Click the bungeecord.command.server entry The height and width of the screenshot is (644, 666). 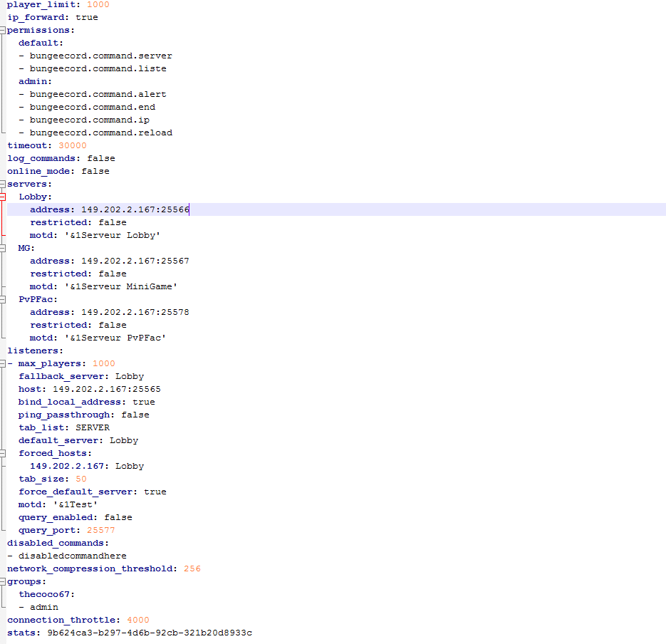(x=100, y=56)
